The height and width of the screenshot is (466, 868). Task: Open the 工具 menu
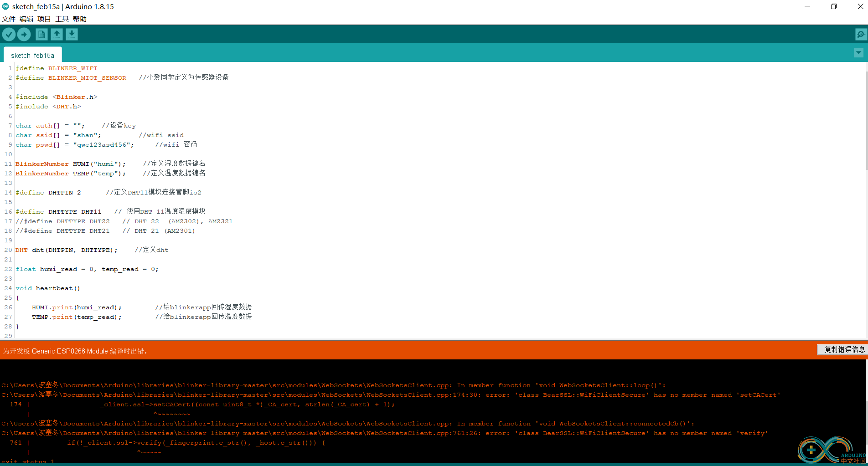tap(62, 19)
